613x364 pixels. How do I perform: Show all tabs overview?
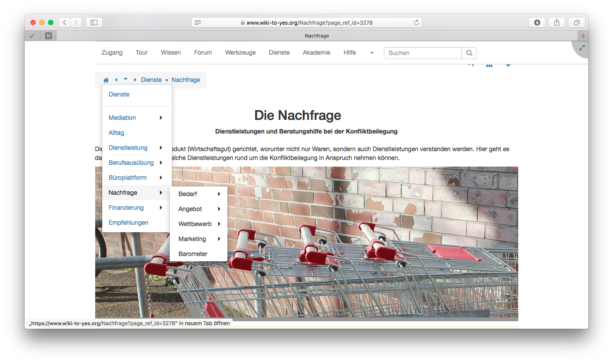coord(576,22)
